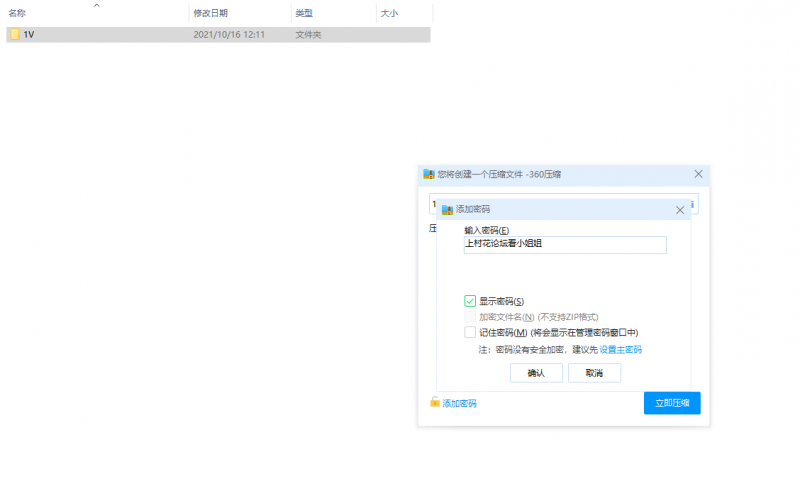800x484 pixels.
Task: Sort files by the 类型 column
Action: (304, 13)
